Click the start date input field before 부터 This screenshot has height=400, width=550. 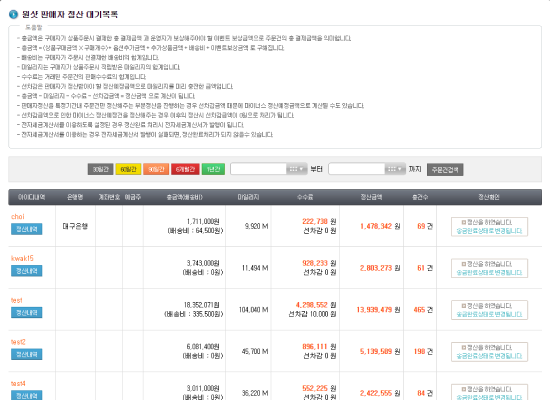click(x=259, y=169)
